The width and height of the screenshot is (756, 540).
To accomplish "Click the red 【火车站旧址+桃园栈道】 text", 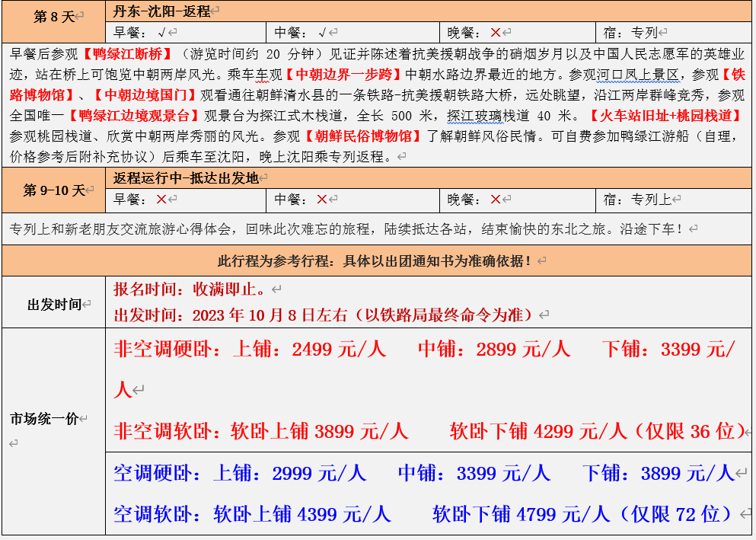I will coord(666,116).
